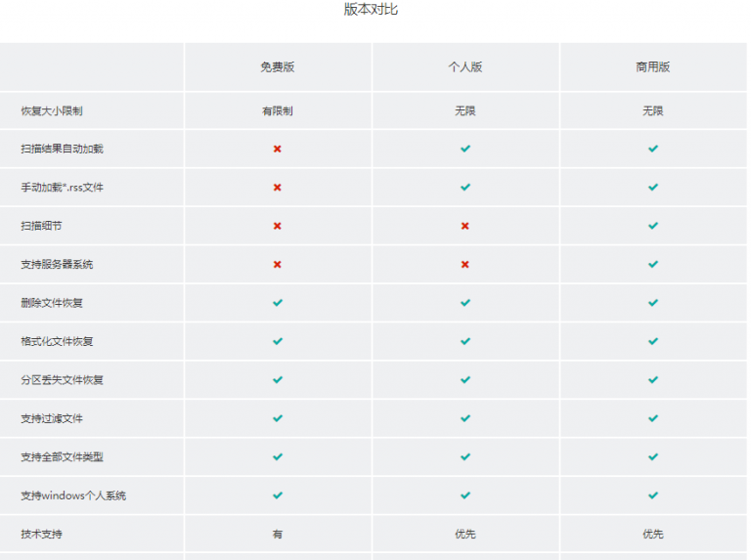751x560 pixels.
Task: Click the 恢复大小限制 row label
Action: tap(51, 111)
